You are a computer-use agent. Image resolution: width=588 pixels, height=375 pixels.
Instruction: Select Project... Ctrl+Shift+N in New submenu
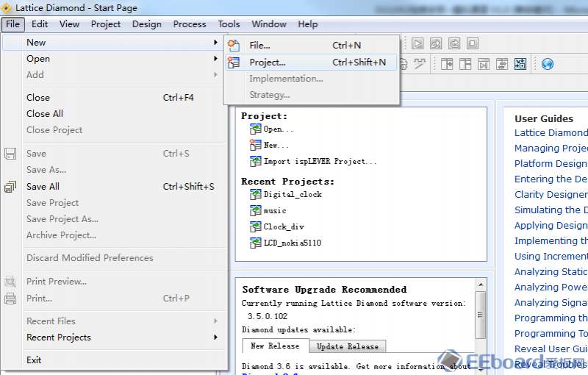pos(311,63)
